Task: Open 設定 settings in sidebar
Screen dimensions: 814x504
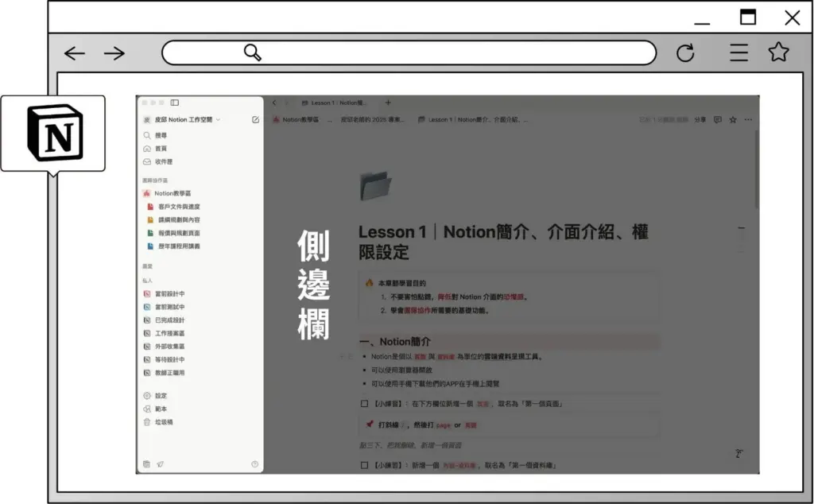Action: 155,396
